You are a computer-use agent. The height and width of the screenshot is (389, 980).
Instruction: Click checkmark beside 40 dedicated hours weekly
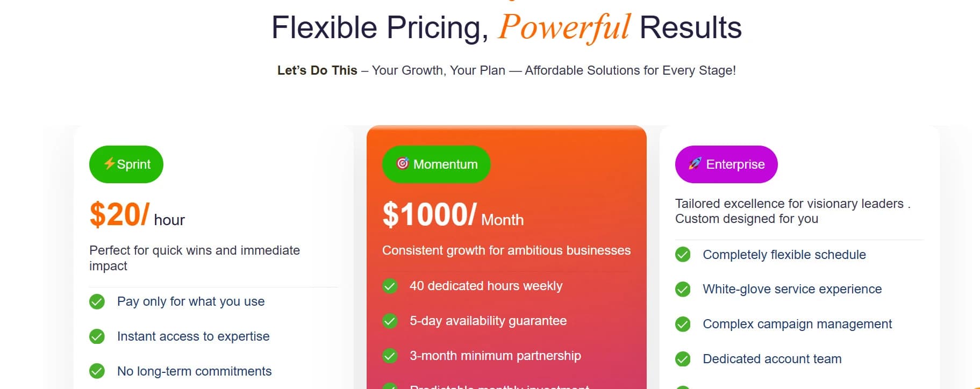click(390, 286)
